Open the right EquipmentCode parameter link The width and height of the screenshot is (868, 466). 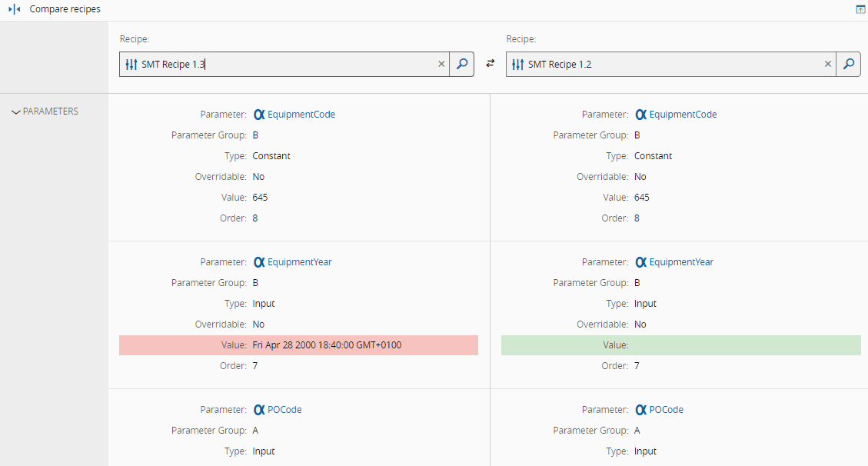[x=683, y=115]
